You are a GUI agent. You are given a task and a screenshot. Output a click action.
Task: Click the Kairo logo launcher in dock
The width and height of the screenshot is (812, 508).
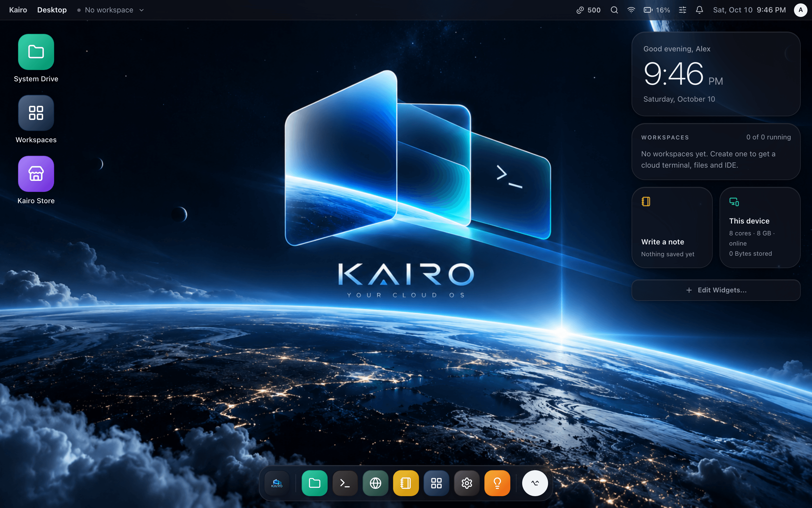tap(277, 483)
